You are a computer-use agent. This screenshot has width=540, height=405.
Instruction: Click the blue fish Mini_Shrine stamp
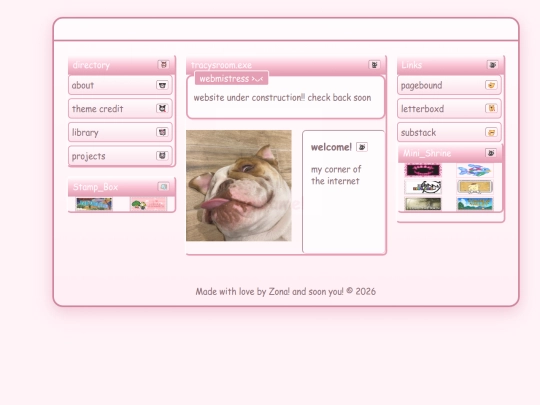pos(475,170)
